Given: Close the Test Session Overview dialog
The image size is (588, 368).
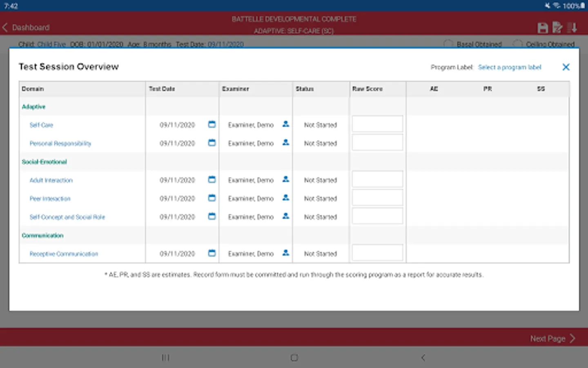Looking at the screenshot, I should (x=566, y=67).
